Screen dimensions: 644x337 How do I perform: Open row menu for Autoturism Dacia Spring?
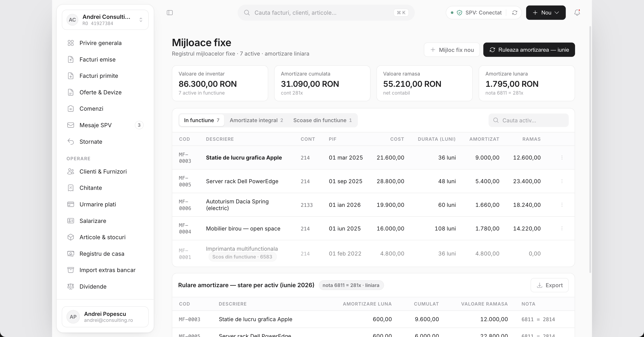pyautogui.click(x=562, y=205)
